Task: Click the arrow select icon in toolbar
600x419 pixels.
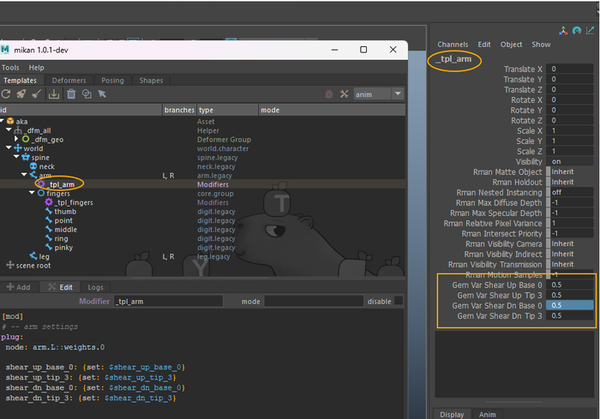Action: [x=104, y=93]
